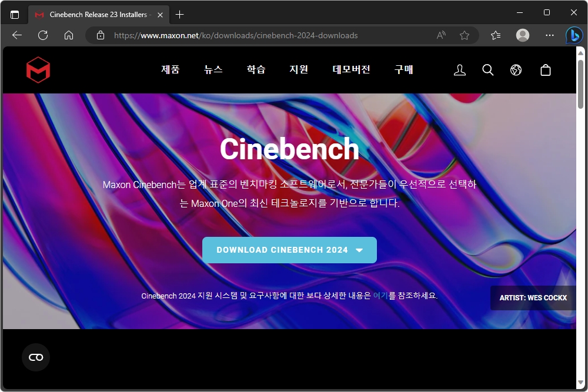
Task: Open the 뉴스 menu
Action: point(213,69)
